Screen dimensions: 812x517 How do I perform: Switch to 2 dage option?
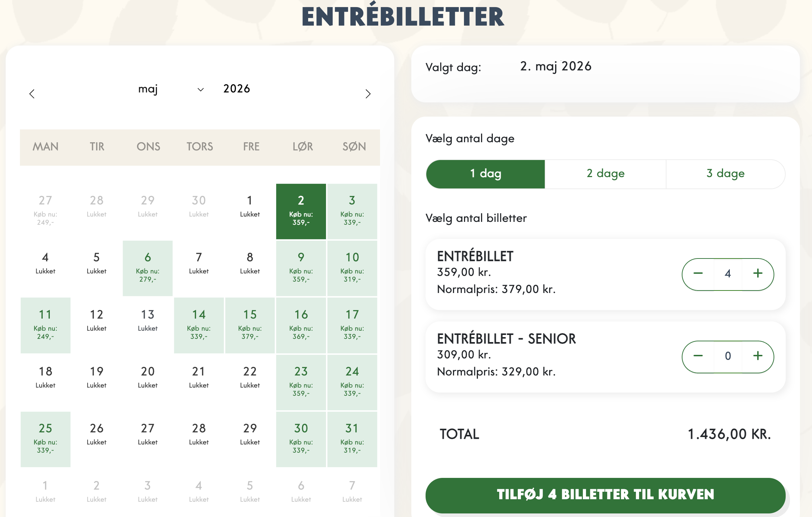605,174
